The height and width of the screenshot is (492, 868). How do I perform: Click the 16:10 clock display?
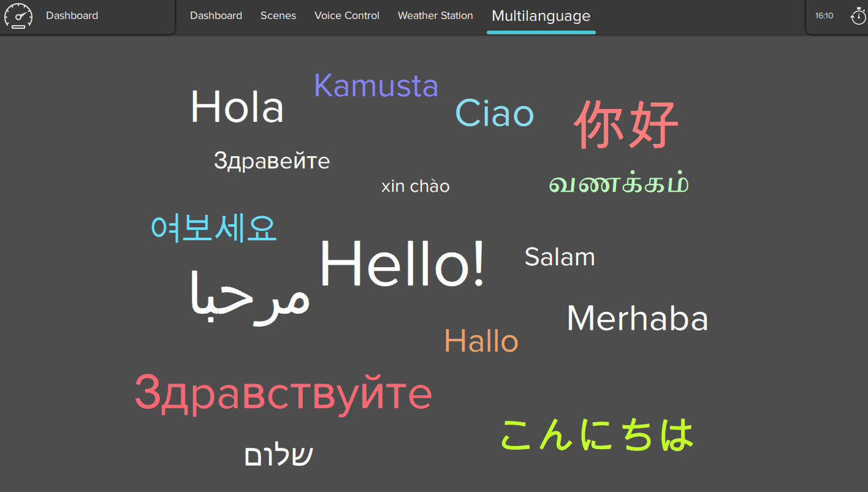point(824,16)
